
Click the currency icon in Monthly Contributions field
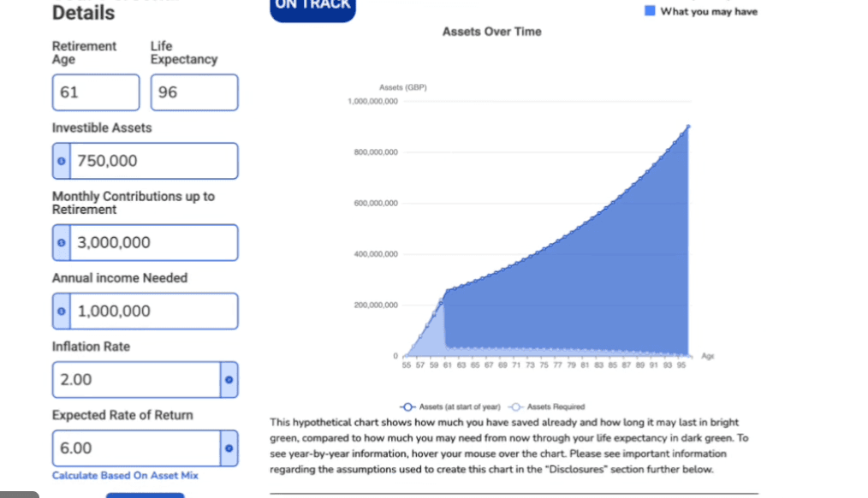click(x=61, y=243)
